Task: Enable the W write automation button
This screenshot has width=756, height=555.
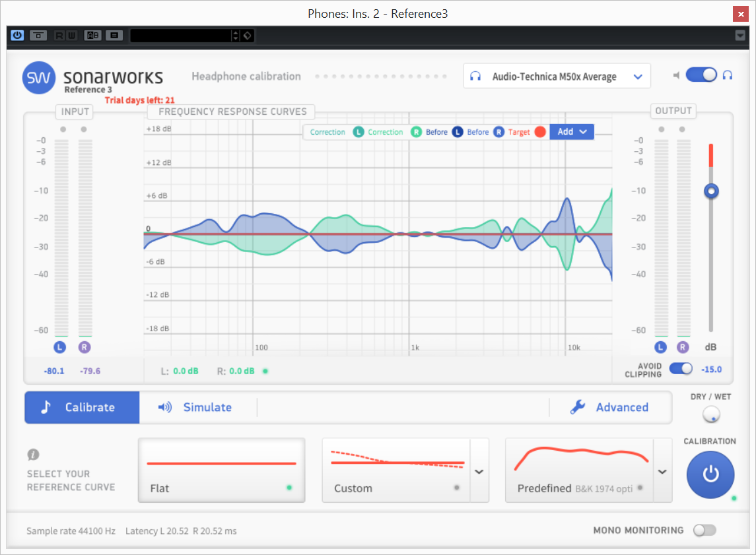Action: tap(71, 35)
